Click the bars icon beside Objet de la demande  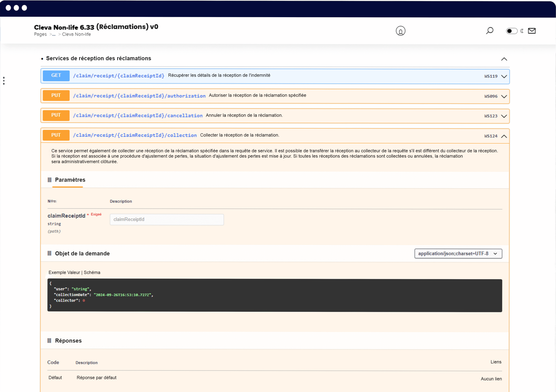(x=49, y=253)
